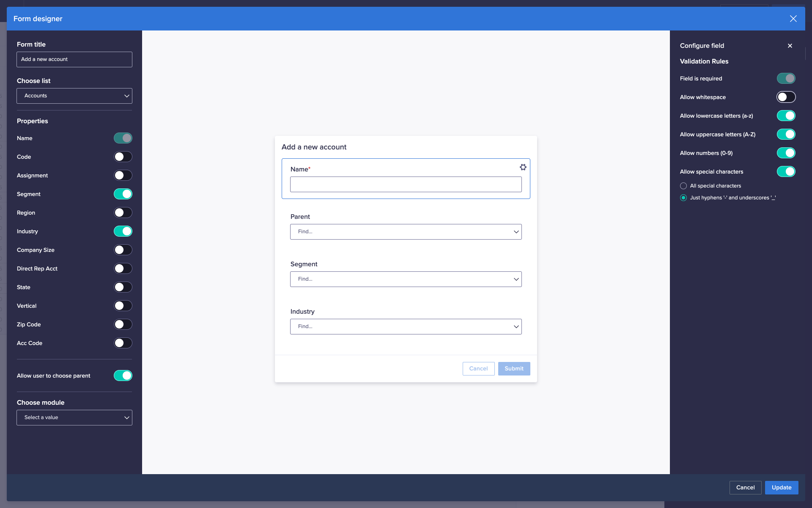Expand the Parent Find dropdown

coord(406,232)
